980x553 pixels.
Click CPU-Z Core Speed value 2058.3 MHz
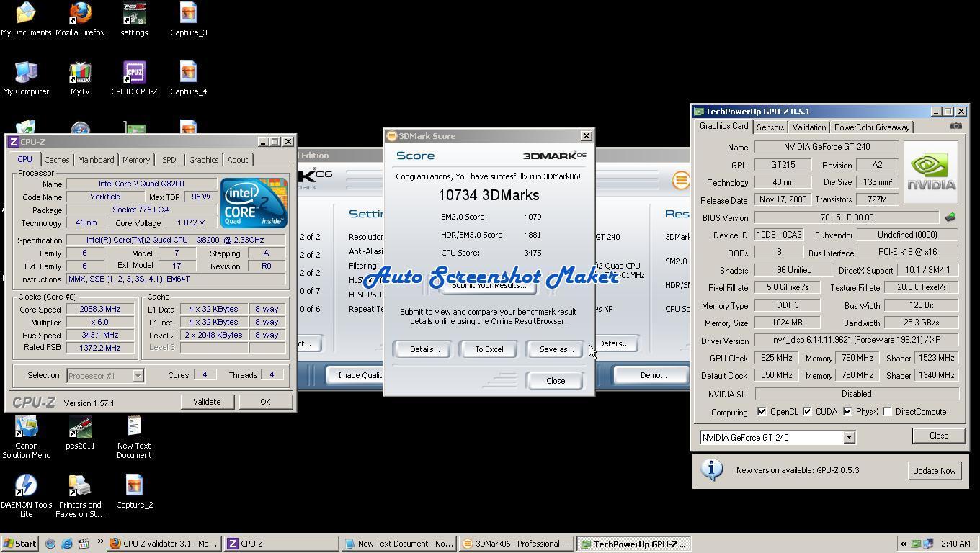(x=99, y=309)
